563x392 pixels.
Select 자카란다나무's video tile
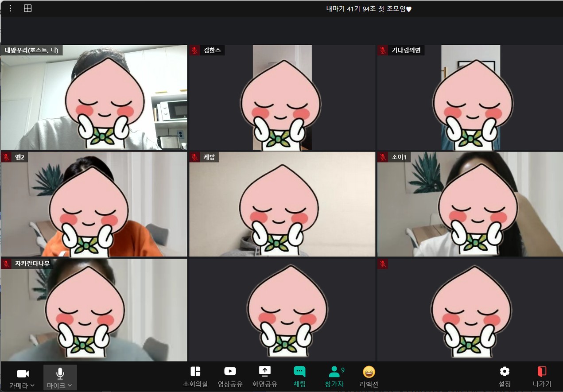[94, 310]
